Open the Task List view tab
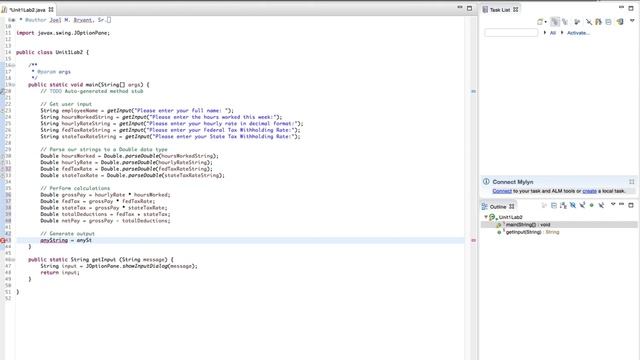Screen dimensions: 640x360 click(x=500, y=9)
